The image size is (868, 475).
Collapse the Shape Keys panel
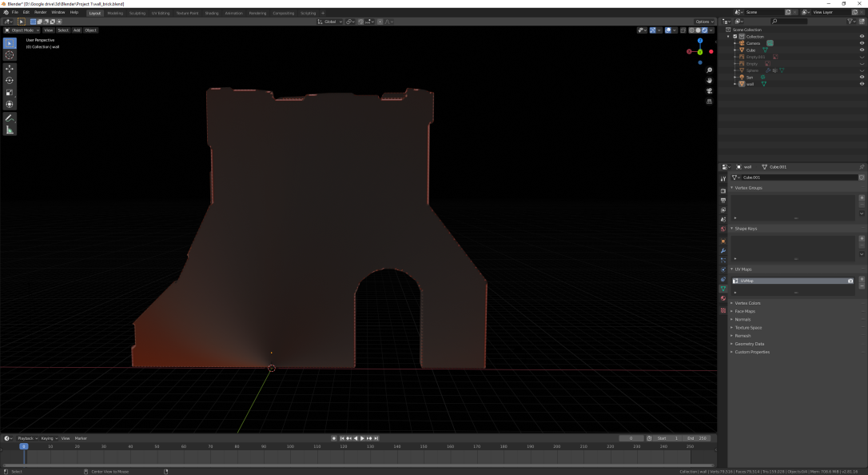(745, 229)
